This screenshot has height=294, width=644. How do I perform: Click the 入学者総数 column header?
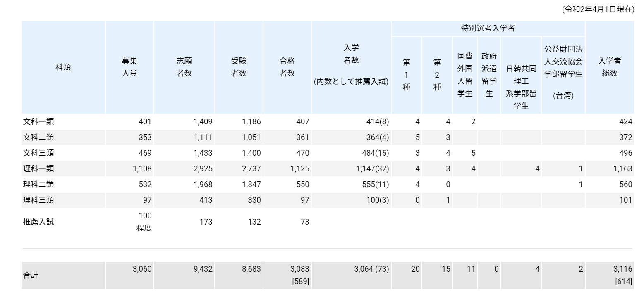tap(609, 67)
